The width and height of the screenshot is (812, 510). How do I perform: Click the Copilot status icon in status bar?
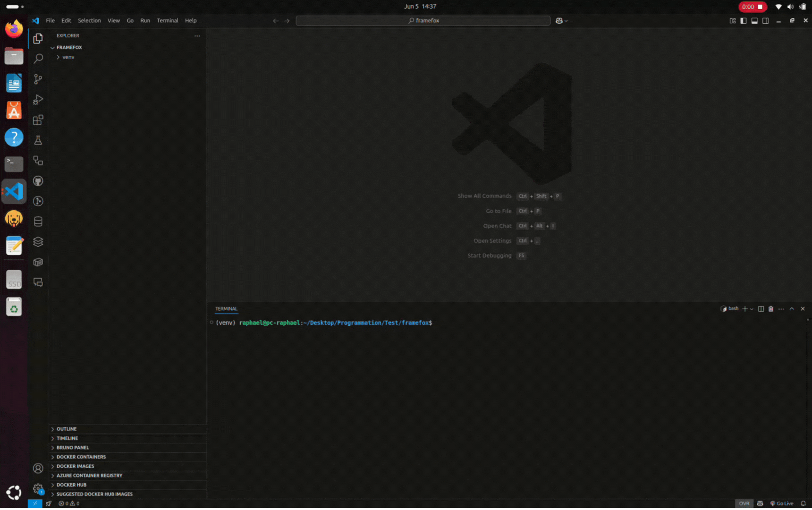(760, 503)
